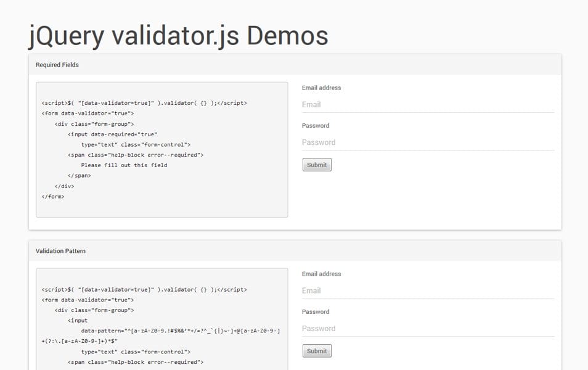
Task: Click the Email address label in Required Fields
Action: click(x=320, y=88)
